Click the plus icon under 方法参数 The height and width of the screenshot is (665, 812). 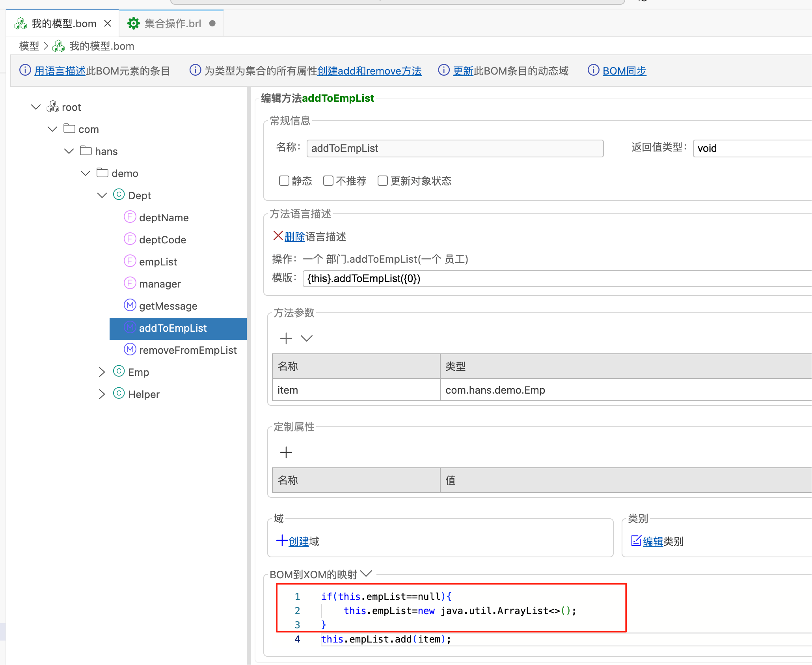click(286, 338)
